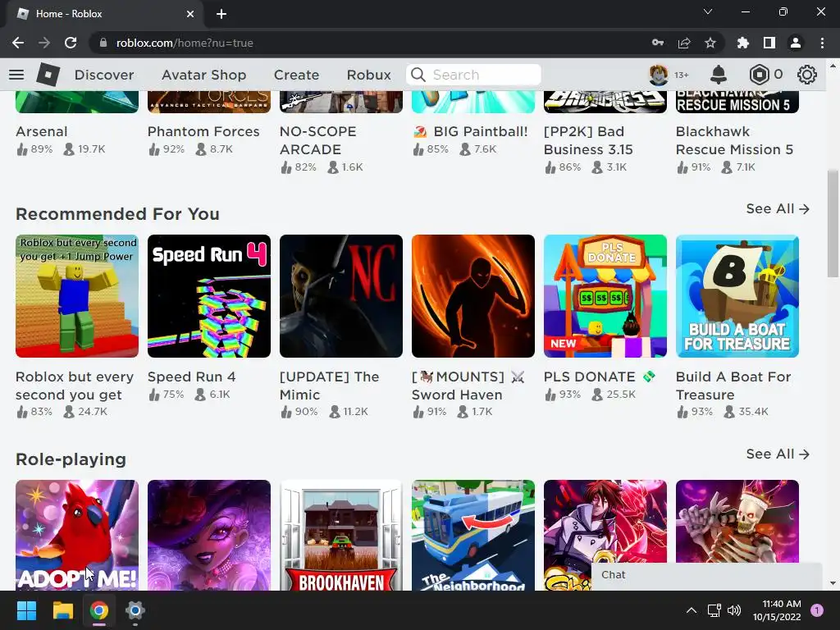Viewport: 840px width, 630px height.
Task: Bookmark this page with star icon
Action: tap(710, 43)
